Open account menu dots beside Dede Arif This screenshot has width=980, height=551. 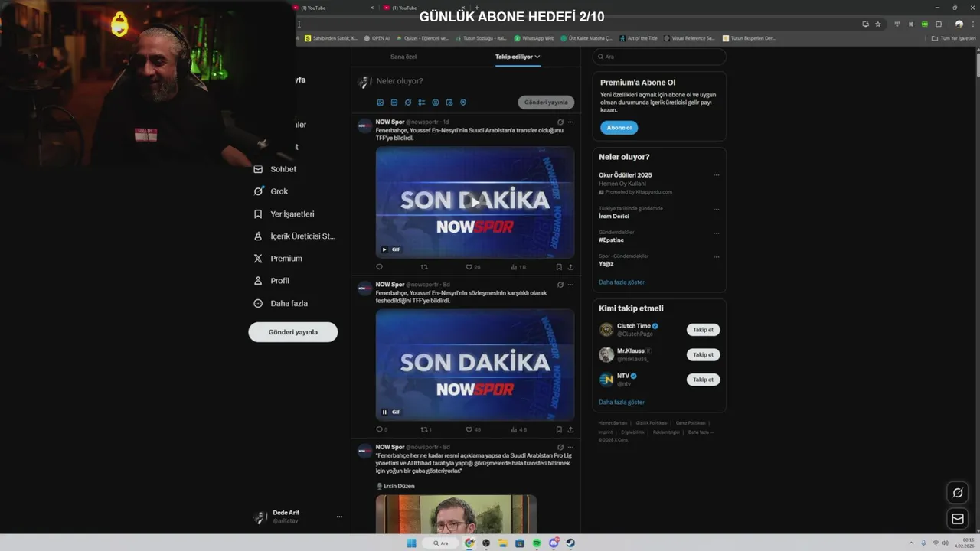click(339, 517)
